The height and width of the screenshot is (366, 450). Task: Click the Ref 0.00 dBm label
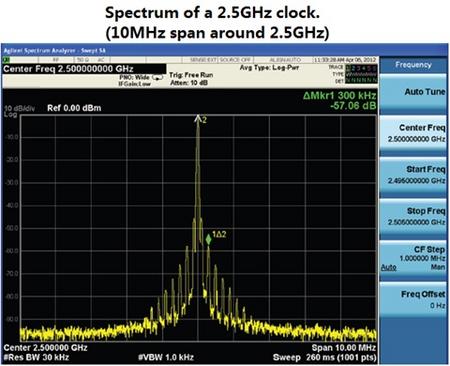[74, 108]
